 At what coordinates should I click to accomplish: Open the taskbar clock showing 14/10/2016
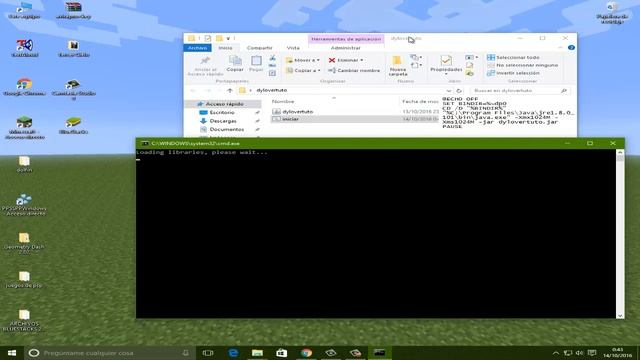(618, 353)
